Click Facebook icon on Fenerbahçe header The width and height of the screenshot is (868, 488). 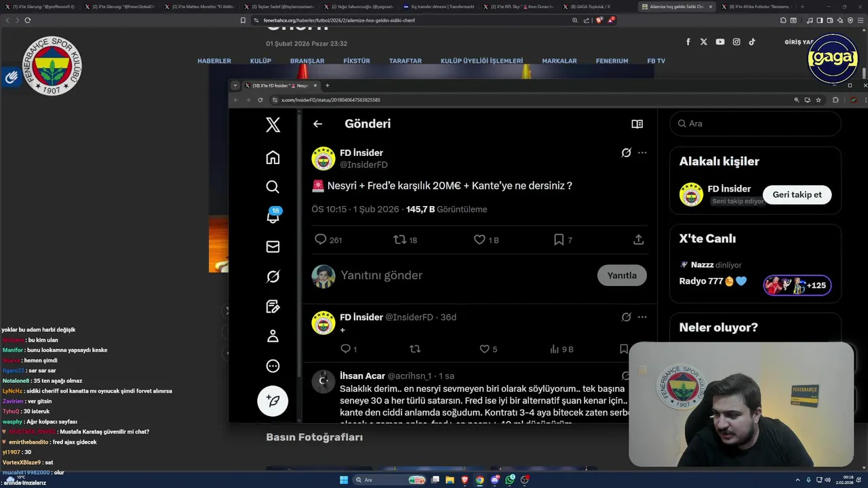688,42
